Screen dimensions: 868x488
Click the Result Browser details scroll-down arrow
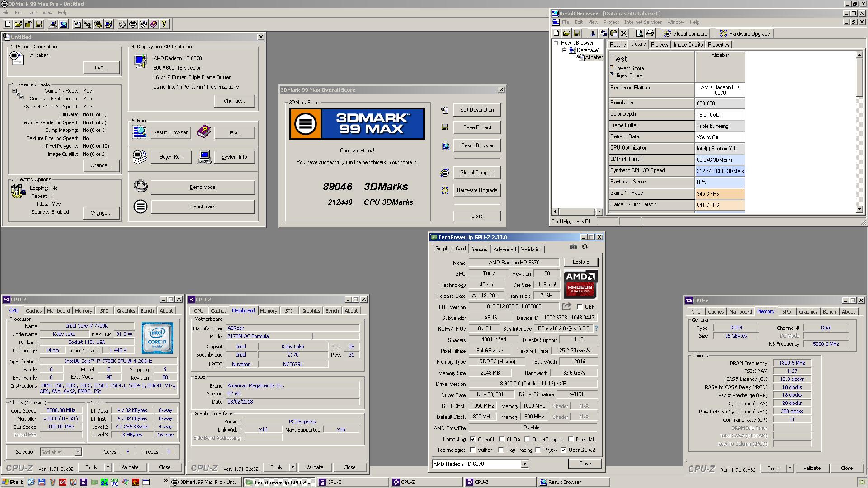(x=859, y=209)
